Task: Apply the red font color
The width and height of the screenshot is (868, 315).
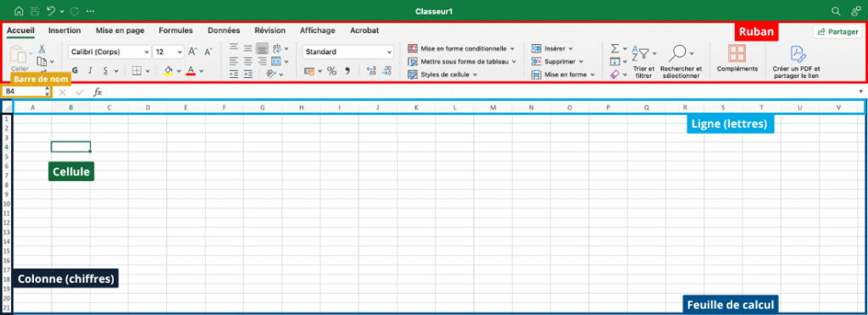Action: click(x=191, y=71)
